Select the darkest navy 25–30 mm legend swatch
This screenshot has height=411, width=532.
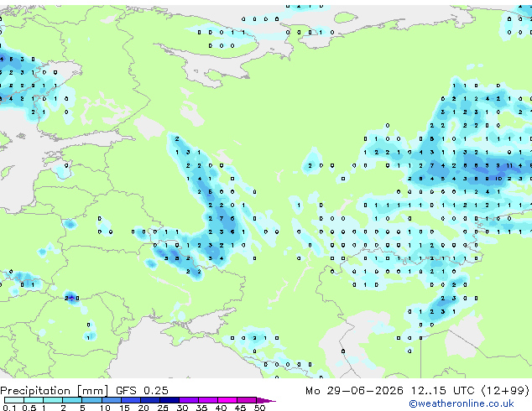[x=170, y=400]
